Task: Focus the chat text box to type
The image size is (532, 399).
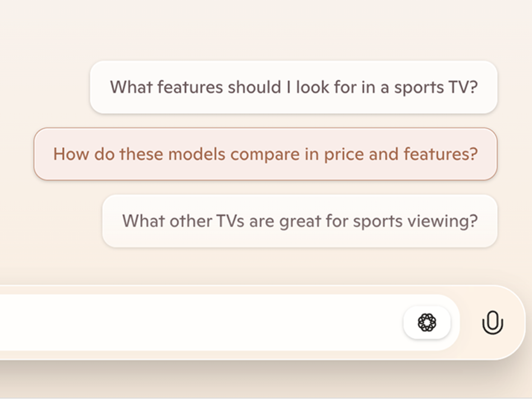Action: click(x=202, y=322)
